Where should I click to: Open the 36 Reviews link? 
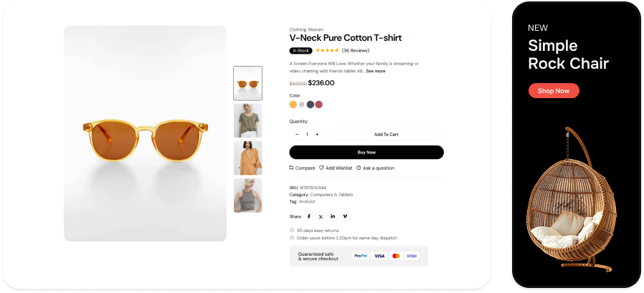(356, 51)
